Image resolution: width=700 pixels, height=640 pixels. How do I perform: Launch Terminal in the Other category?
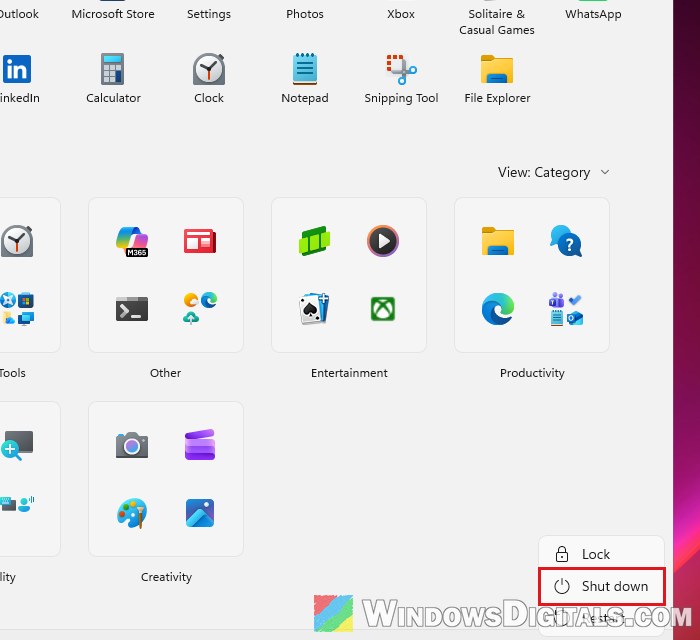coord(132,309)
